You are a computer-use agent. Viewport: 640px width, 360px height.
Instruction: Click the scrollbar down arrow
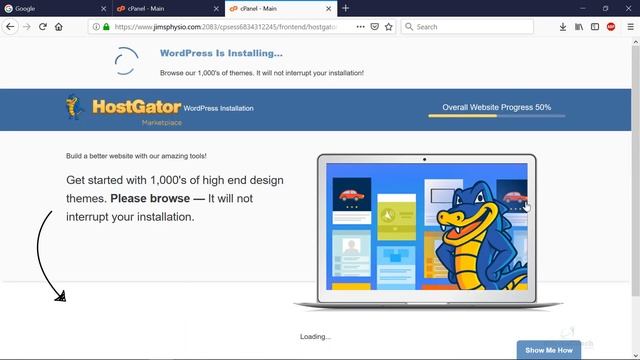pyautogui.click(x=636, y=356)
